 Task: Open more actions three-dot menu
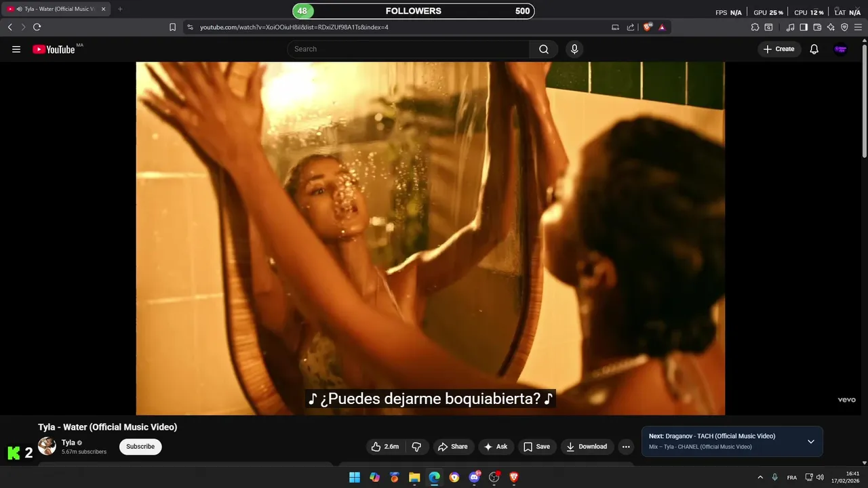[x=626, y=447]
